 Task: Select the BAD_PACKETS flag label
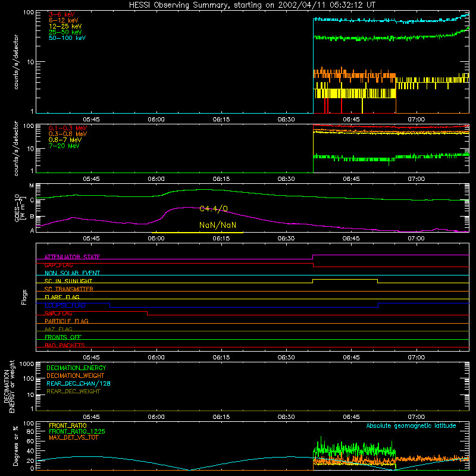pyautogui.click(x=65, y=345)
